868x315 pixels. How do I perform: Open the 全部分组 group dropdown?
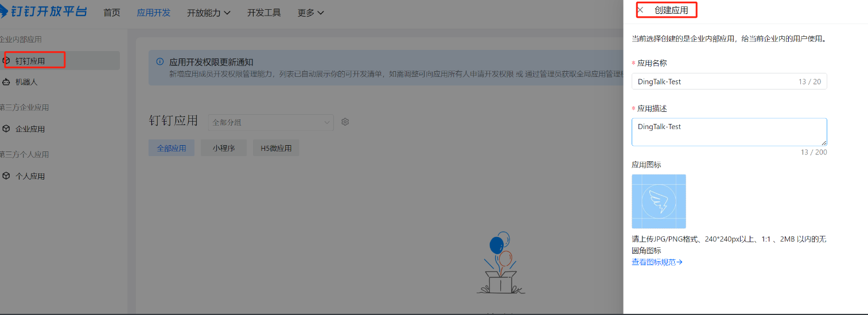(x=271, y=122)
